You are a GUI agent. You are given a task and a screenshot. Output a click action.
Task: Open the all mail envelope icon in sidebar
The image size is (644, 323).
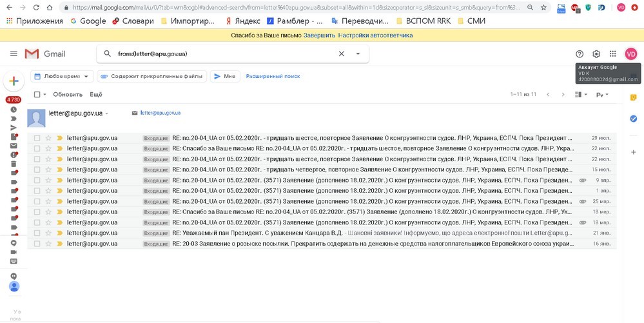[x=14, y=146]
